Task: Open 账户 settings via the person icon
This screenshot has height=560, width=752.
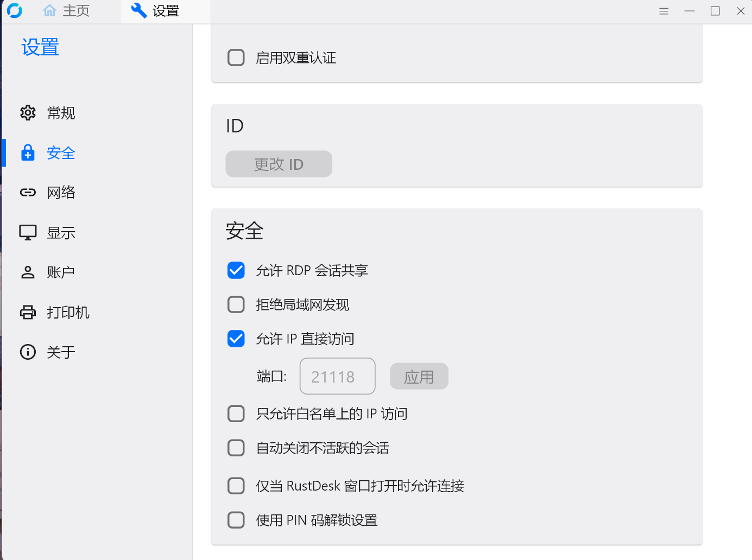Action: point(28,272)
